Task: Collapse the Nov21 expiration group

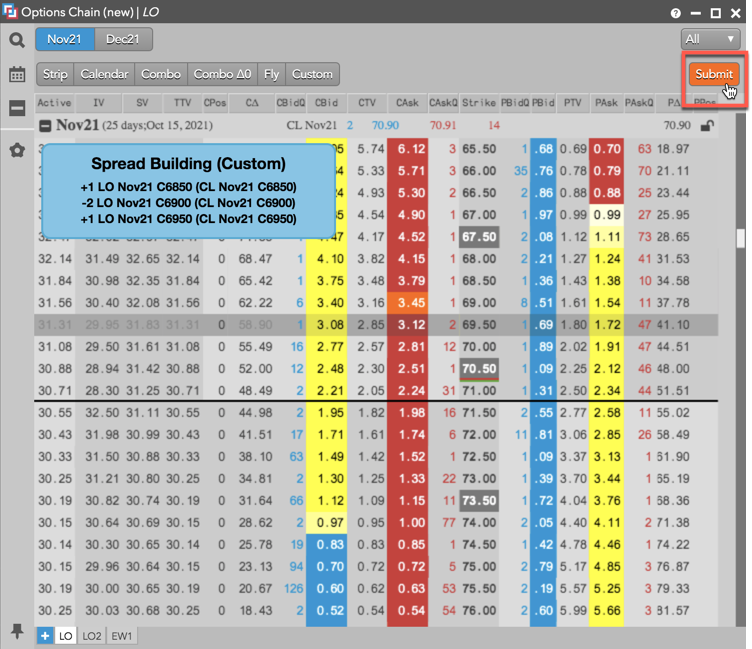Action: pyautogui.click(x=46, y=126)
